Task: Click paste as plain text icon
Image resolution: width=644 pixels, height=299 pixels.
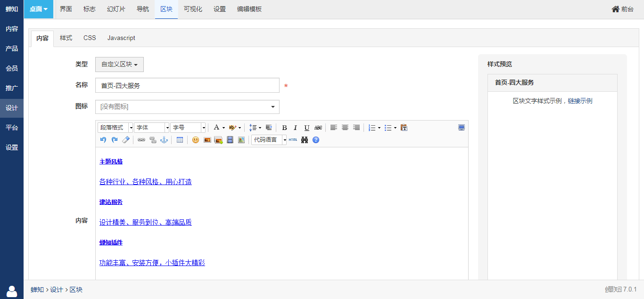Action: point(404,128)
